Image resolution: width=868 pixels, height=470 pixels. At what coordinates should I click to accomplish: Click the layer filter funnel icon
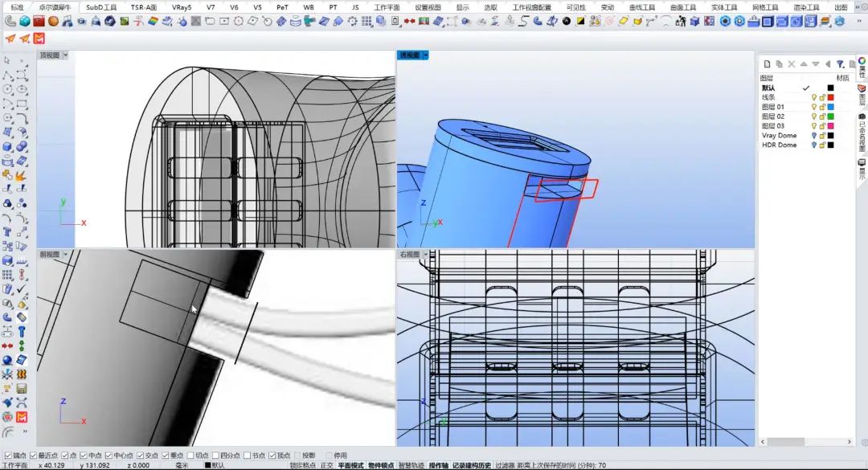[840, 64]
